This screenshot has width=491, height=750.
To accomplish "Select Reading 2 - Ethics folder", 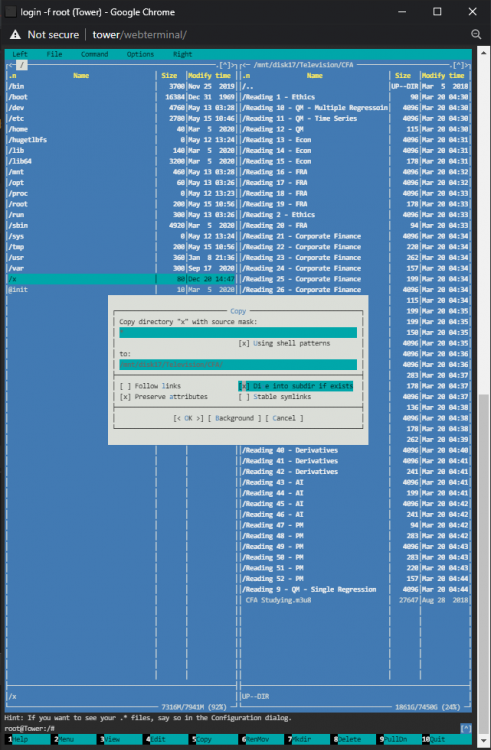I will pos(355,215).
